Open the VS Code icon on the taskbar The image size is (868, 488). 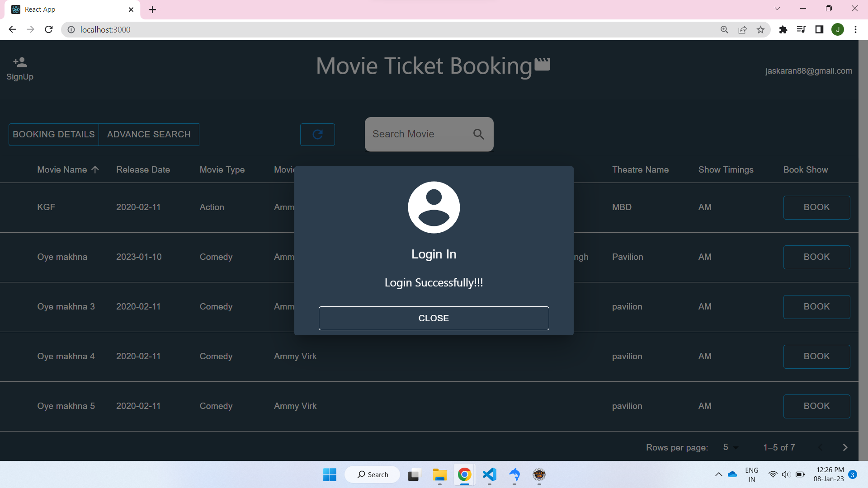click(x=490, y=475)
